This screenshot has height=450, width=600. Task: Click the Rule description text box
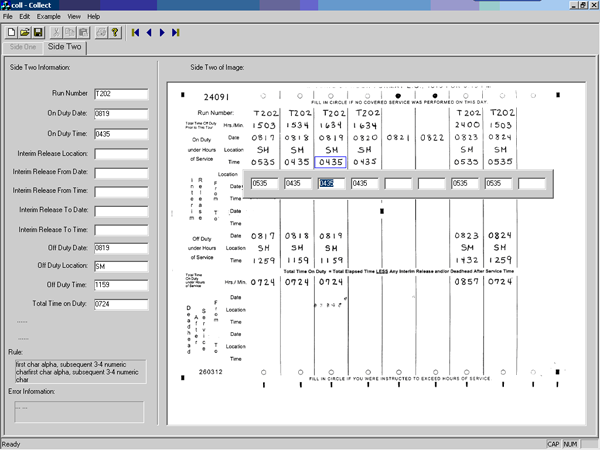tap(80, 372)
